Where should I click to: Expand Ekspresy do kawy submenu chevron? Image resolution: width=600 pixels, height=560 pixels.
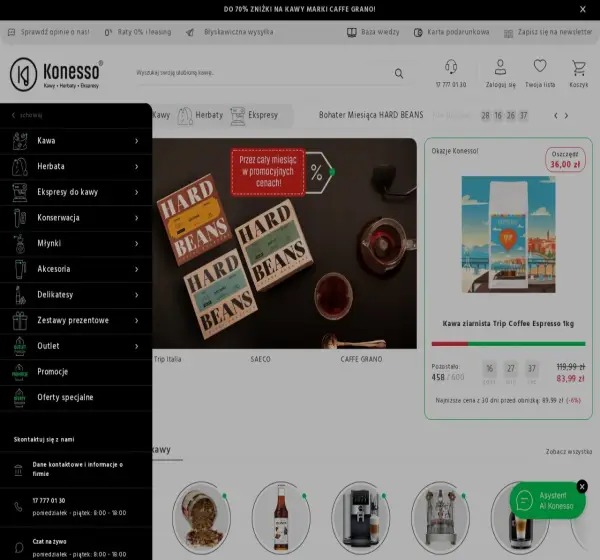137,193
